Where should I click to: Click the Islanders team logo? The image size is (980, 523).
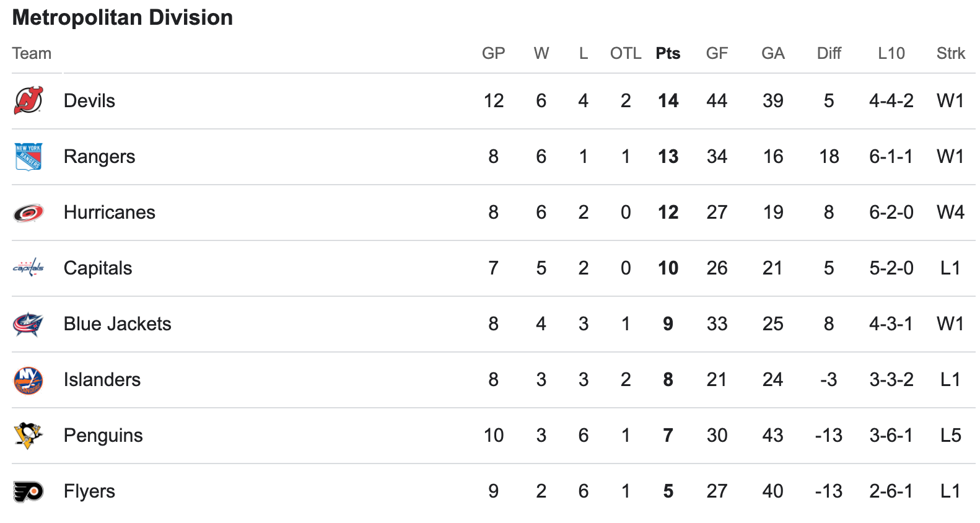coord(28,380)
